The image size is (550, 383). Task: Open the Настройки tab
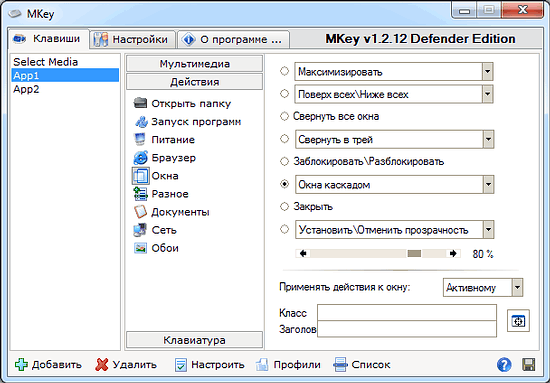click(132, 39)
